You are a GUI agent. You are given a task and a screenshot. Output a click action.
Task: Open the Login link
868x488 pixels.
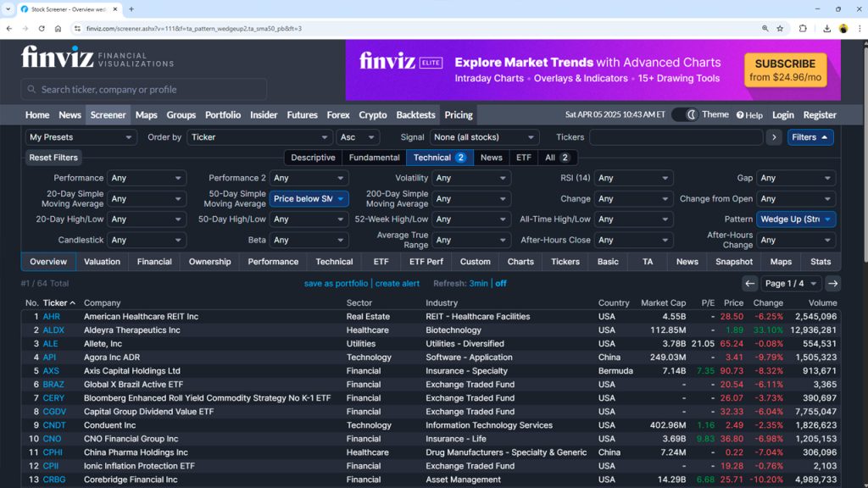pyautogui.click(x=782, y=115)
